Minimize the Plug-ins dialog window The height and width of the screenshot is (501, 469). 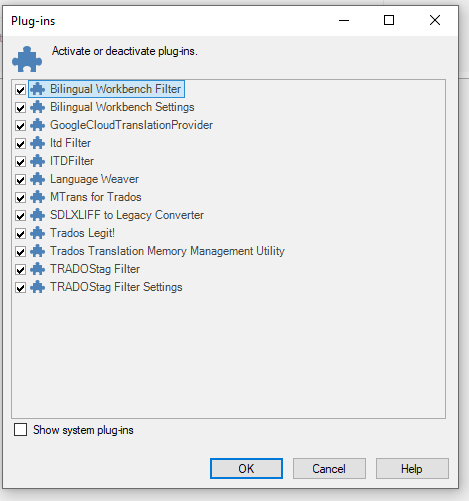(x=344, y=20)
